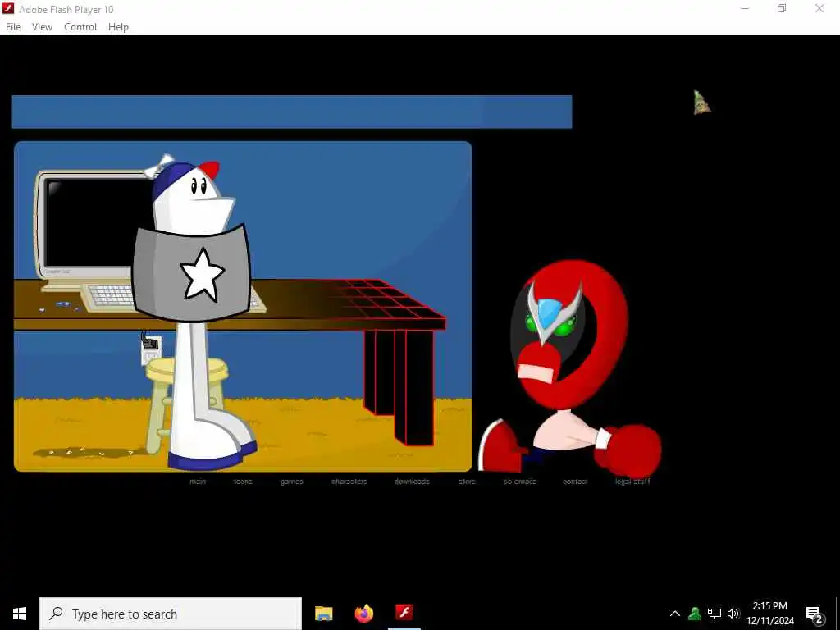Click the green user tray icon
This screenshot has height=630, width=840.
(x=695, y=614)
